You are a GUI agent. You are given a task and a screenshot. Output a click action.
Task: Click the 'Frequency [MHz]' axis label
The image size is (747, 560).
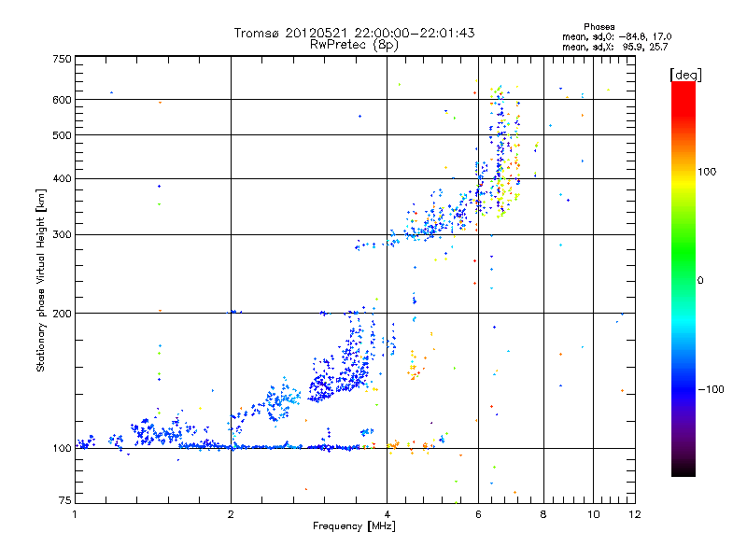[354, 526]
